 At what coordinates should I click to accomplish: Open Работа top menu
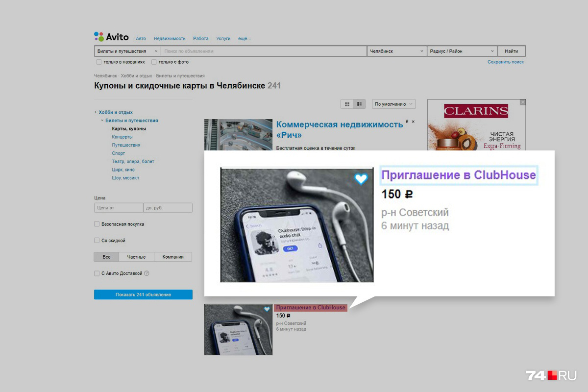[201, 39]
